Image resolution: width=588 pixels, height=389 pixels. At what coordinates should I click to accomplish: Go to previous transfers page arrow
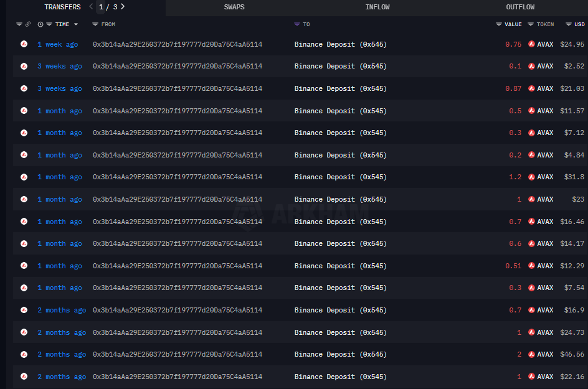(92, 7)
